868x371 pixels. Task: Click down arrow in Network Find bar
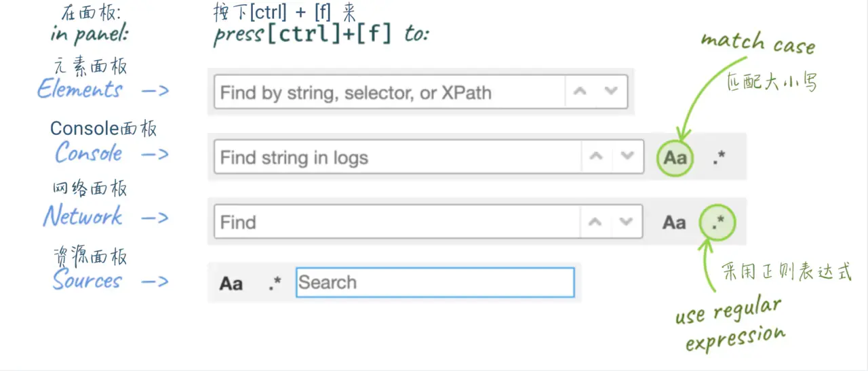point(627,222)
